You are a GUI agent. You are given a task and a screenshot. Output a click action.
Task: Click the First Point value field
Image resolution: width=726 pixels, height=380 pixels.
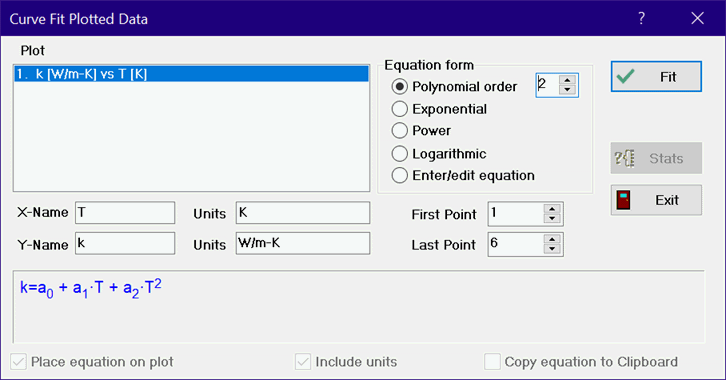click(x=516, y=214)
